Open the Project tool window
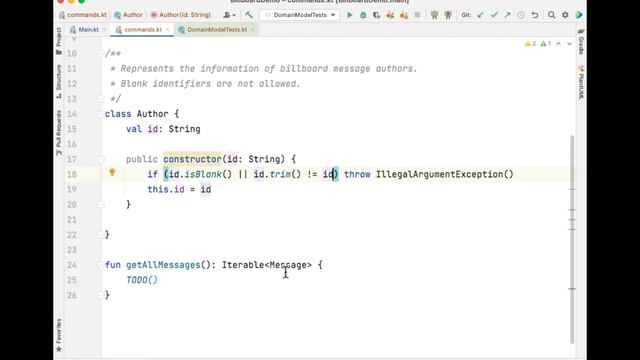The image size is (640, 360). [59, 41]
